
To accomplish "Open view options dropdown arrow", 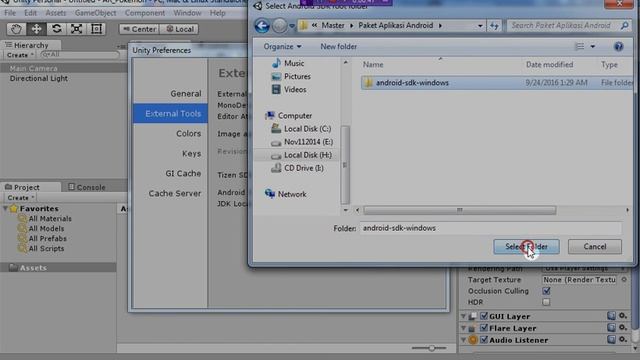I will [x=593, y=47].
